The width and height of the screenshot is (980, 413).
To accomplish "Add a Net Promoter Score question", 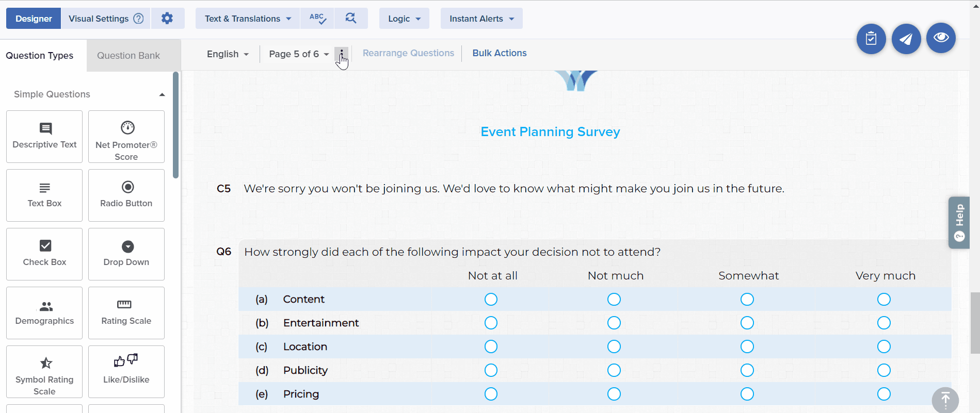I will [126, 137].
